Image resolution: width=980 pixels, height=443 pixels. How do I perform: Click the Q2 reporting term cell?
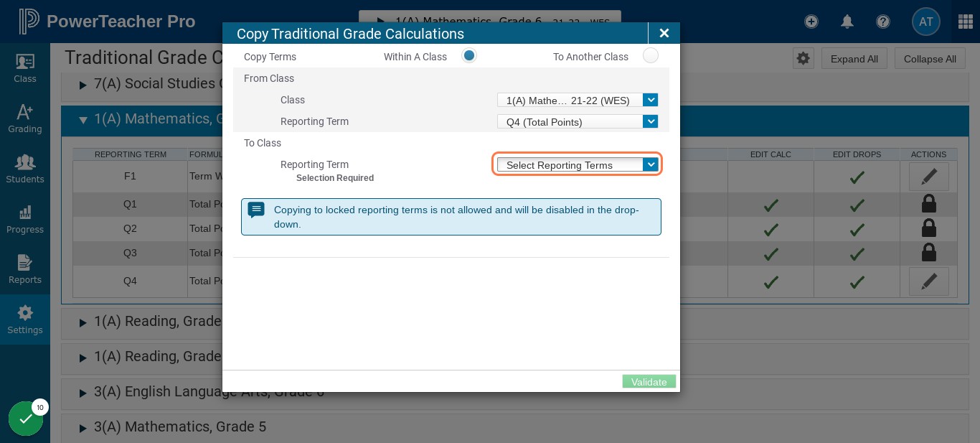(130, 228)
